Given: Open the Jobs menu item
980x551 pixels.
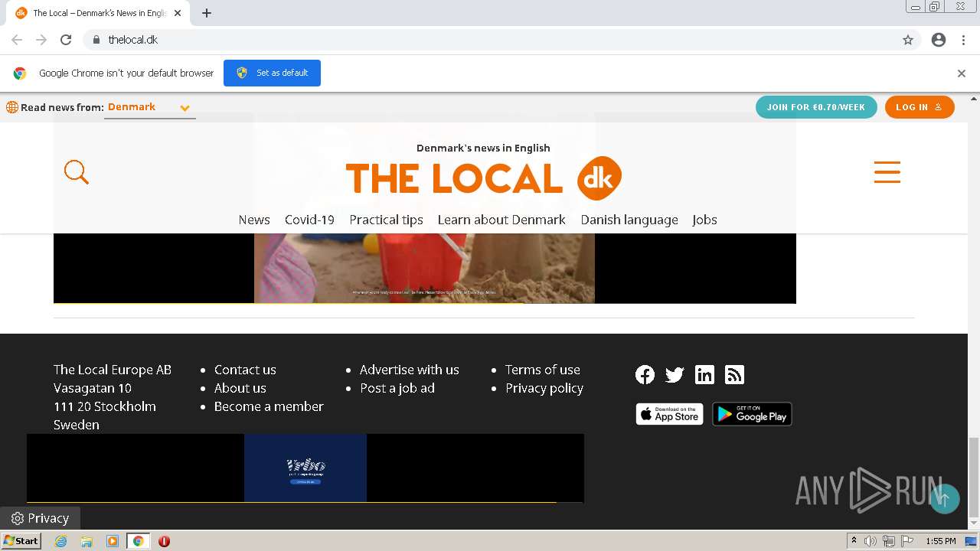Looking at the screenshot, I should tap(704, 220).
